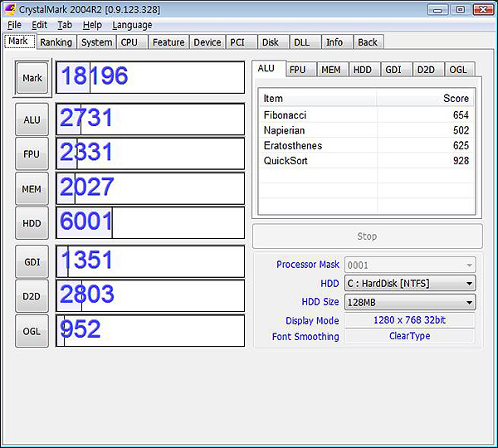
Task: Switch to the PCI tab
Action: point(241,42)
